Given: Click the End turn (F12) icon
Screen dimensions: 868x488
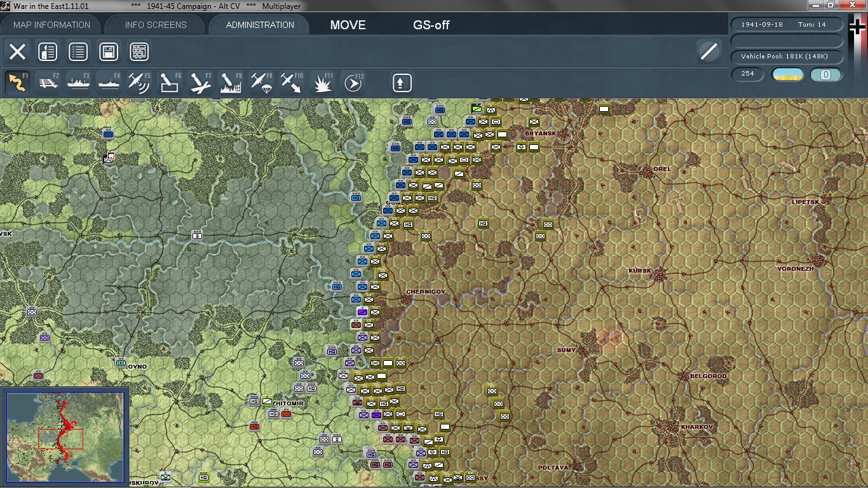Looking at the screenshot, I should 353,83.
